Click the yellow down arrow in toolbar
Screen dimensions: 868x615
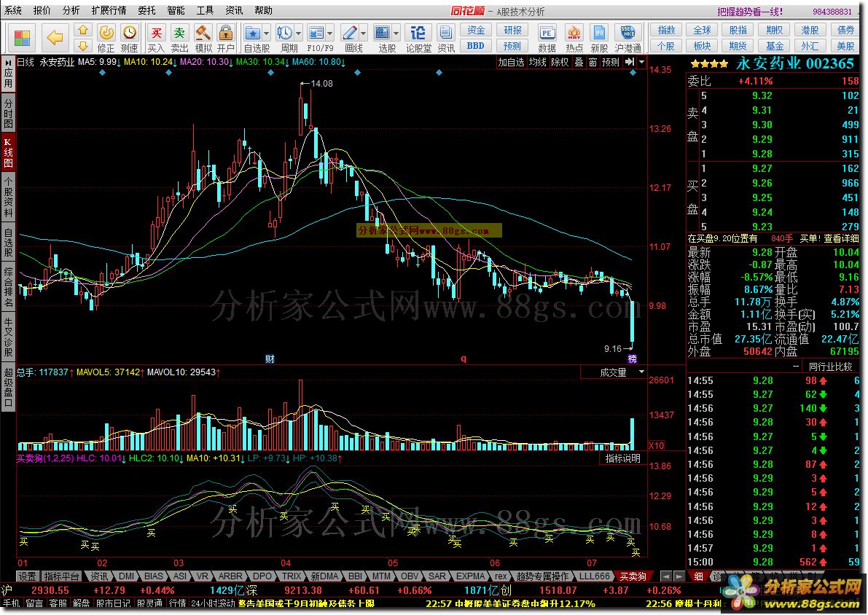pyautogui.click(x=82, y=45)
